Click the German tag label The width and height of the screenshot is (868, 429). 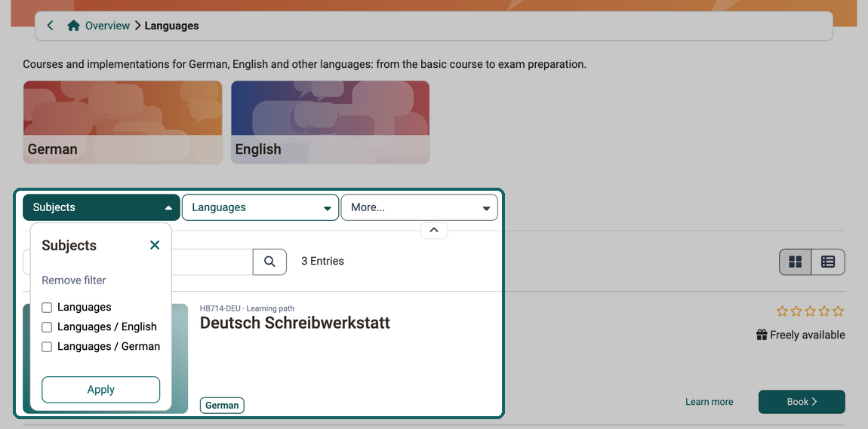pyautogui.click(x=222, y=405)
